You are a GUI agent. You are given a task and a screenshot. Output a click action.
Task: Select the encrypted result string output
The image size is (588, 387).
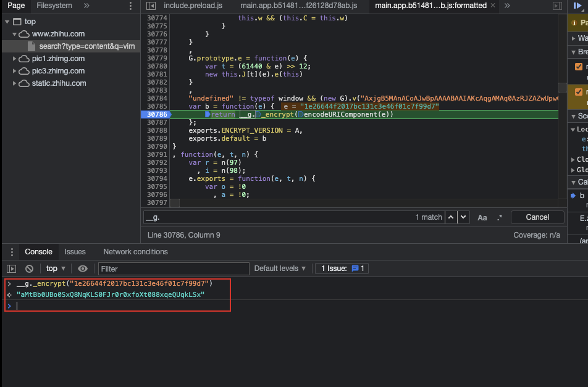[111, 294]
